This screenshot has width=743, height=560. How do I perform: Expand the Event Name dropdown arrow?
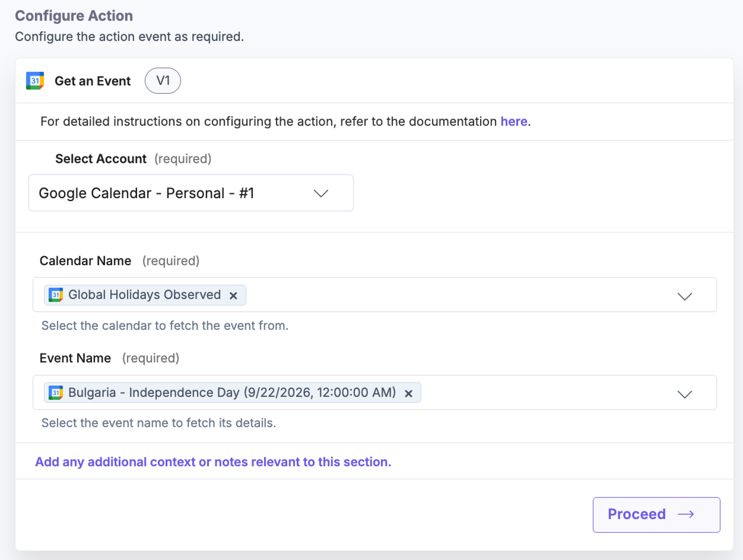[685, 394]
